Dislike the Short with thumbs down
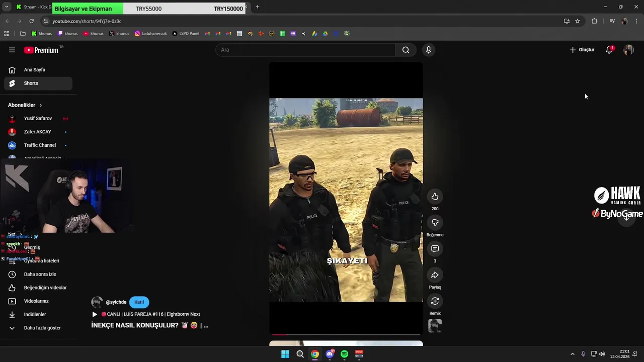The image size is (644, 362). [x=435, y=223]
